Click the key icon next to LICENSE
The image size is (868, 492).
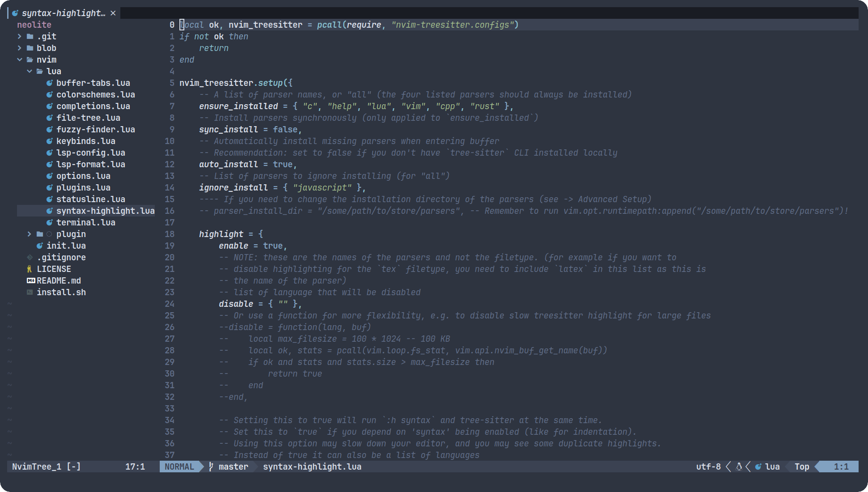[x=30, y=269]
